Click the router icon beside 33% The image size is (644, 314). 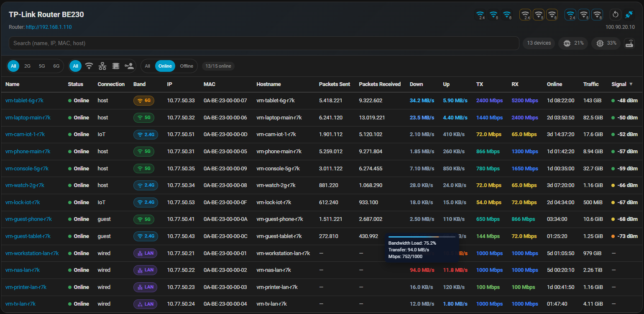[629, 43]
